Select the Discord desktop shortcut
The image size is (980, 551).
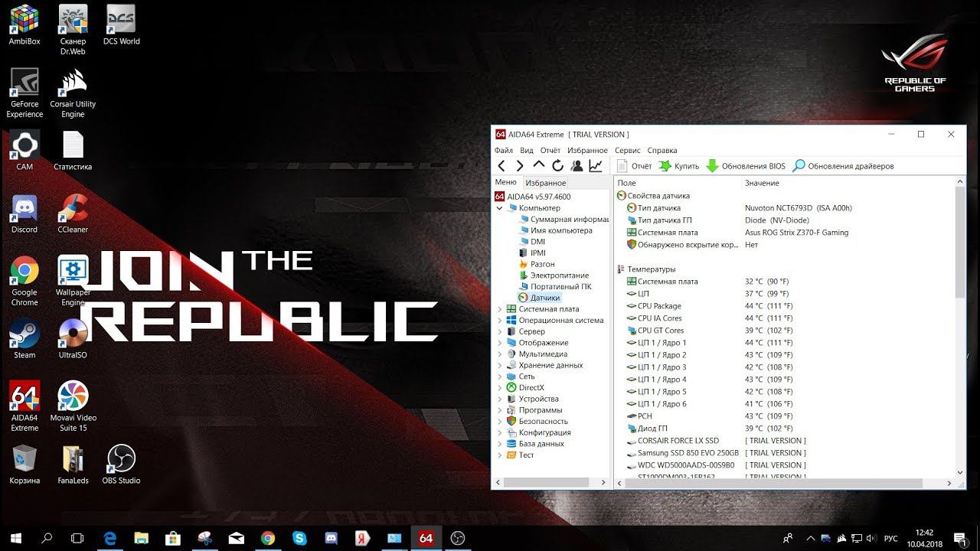[24, 214]
